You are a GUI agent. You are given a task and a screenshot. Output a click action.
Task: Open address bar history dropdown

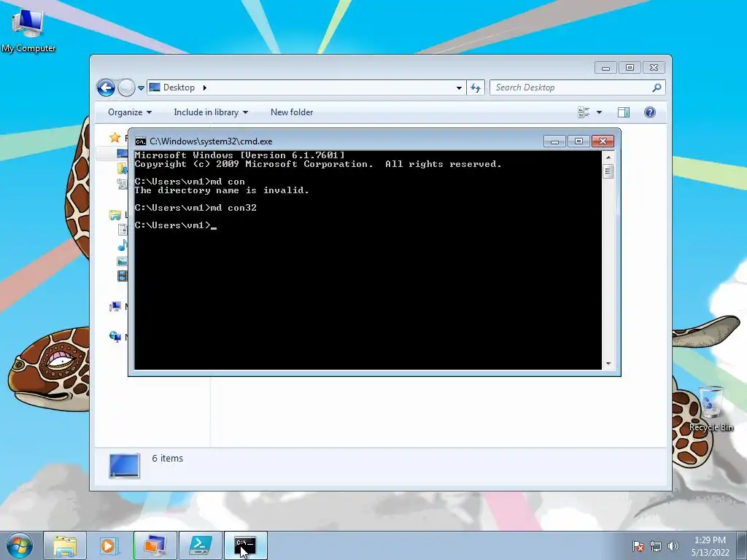coord(459,87)
